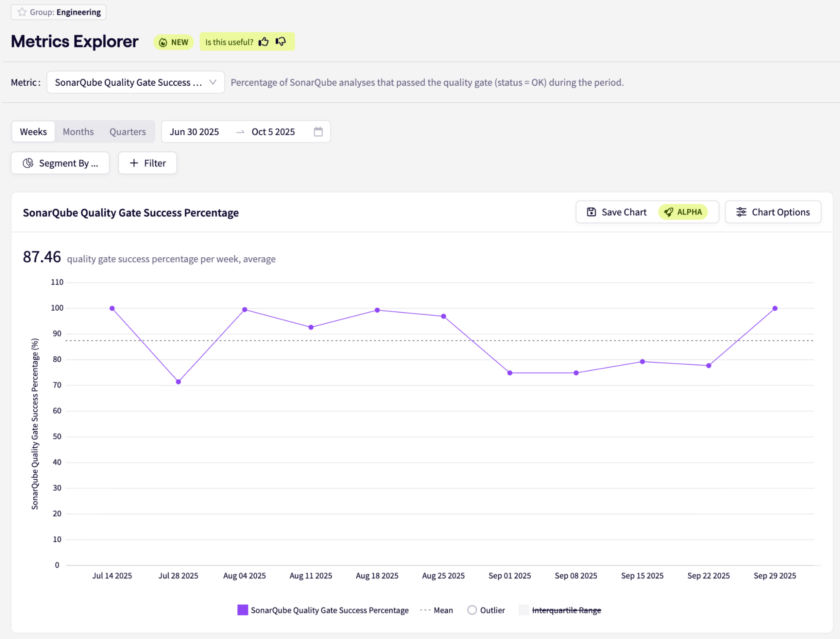Click the Segment By pie chart icon
The height and width of the screenshot is (639, 840).
click(28, 163)
